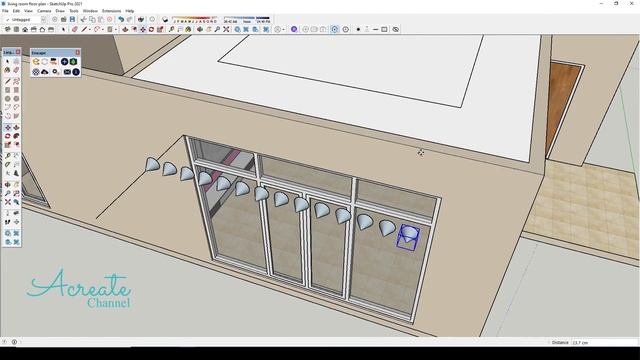Click the Enscape feedback mail icon
640x360 pixels.
coord(67,72)
